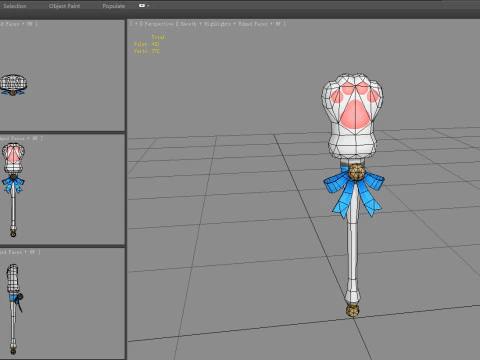This screenshot has width=480, height=360.
Task: Click the middle-left viewport shading label
Action: [21, 138]
